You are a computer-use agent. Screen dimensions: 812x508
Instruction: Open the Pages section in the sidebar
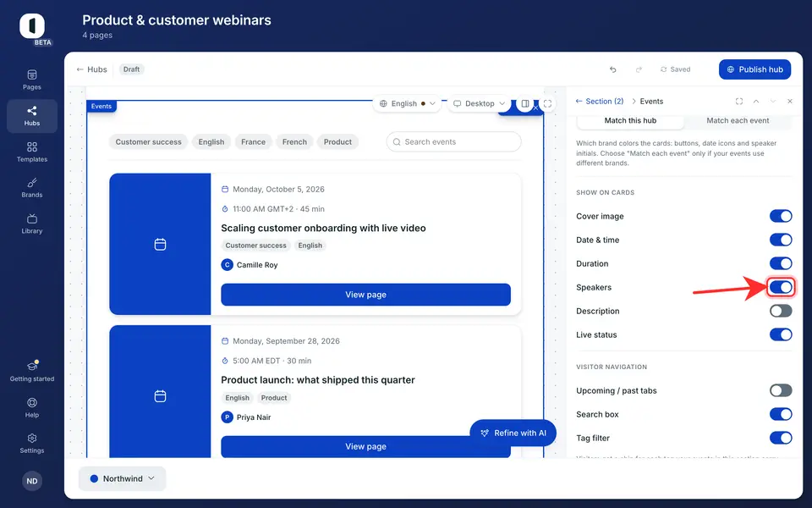tap(31, 80)
